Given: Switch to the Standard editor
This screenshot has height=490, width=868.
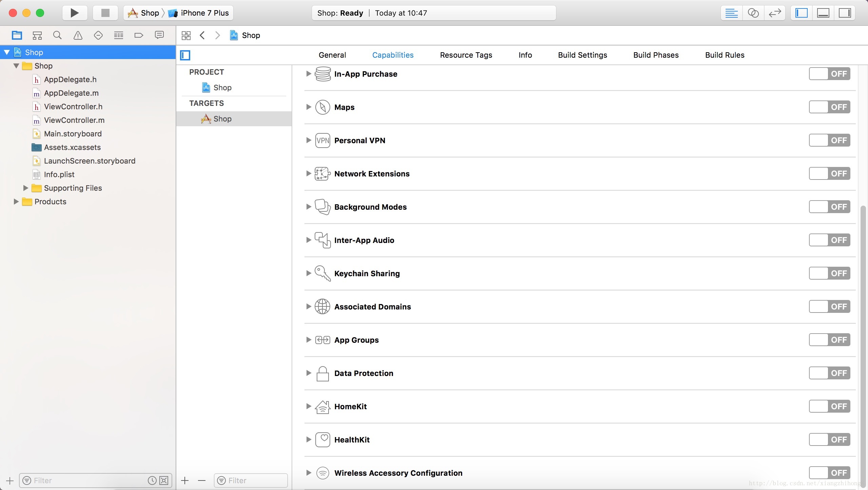Looking at the screenshot, I should click(x=731, y=13).
